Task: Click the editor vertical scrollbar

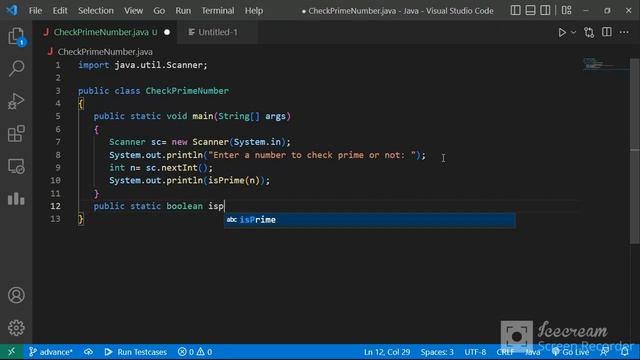Action: coord(634,151)
